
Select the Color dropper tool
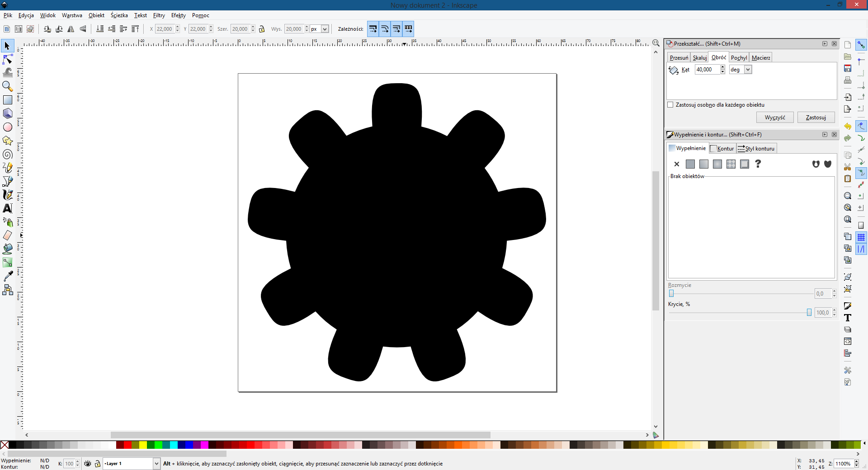(x=8, y=276)
